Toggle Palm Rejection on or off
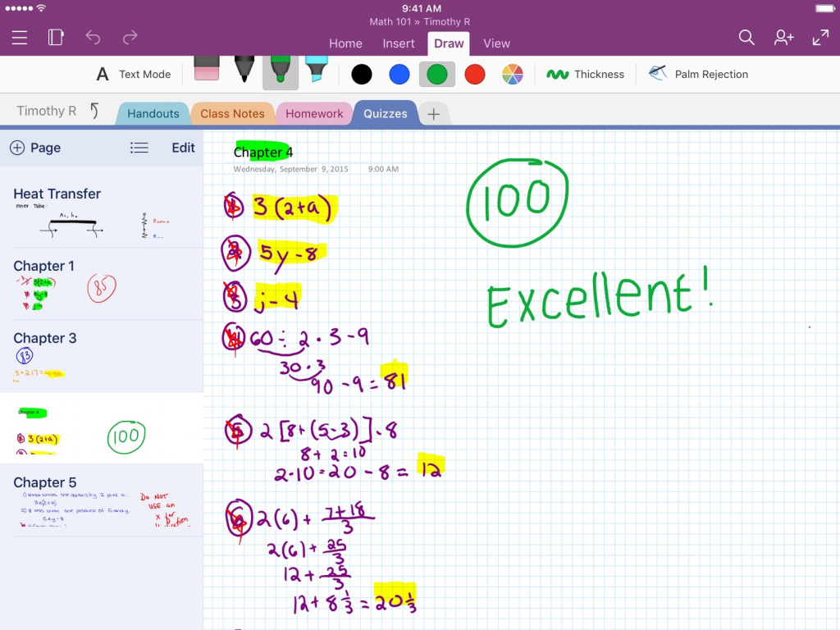Viewport: 840px width, 630px height. [697, 74]
